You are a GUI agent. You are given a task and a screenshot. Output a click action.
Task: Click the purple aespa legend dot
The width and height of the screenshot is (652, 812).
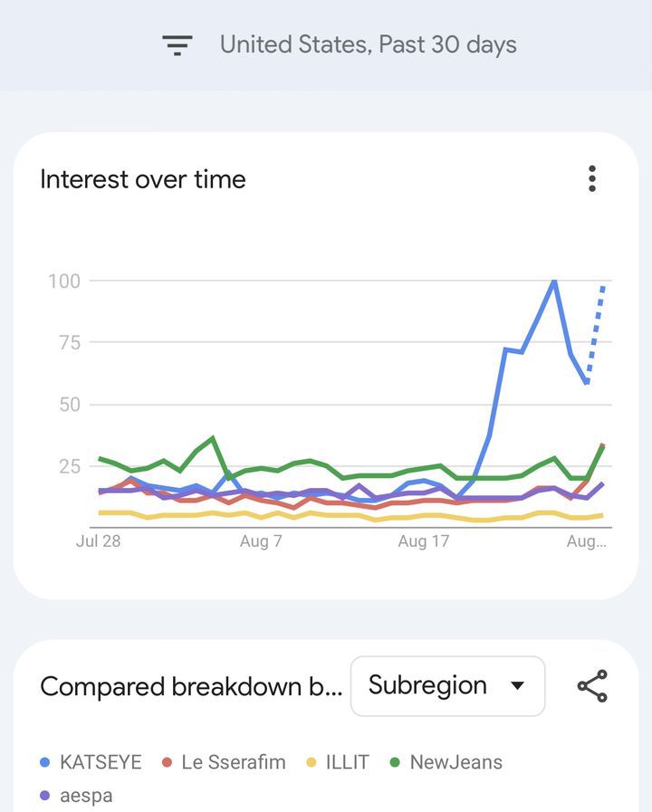coord(46,797)
